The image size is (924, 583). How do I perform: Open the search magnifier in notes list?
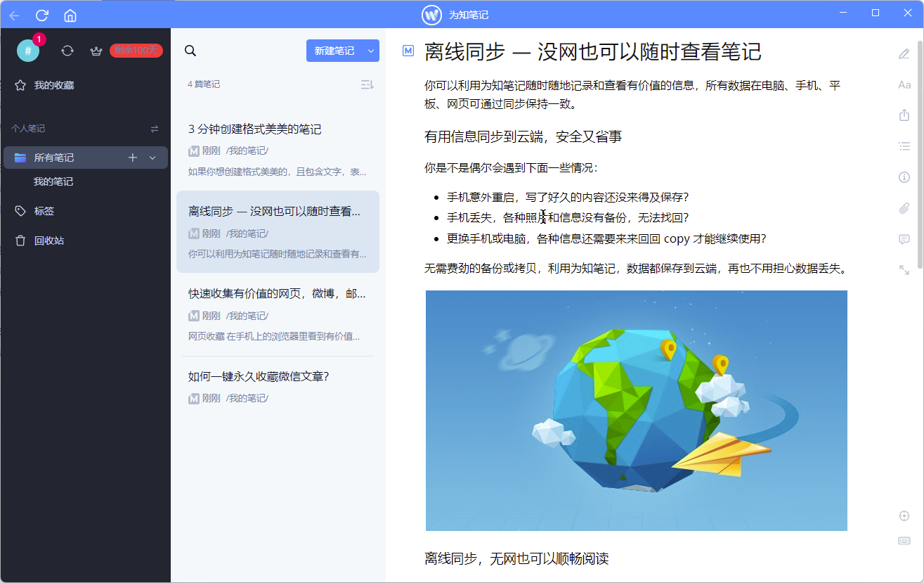tap(190, 51)
